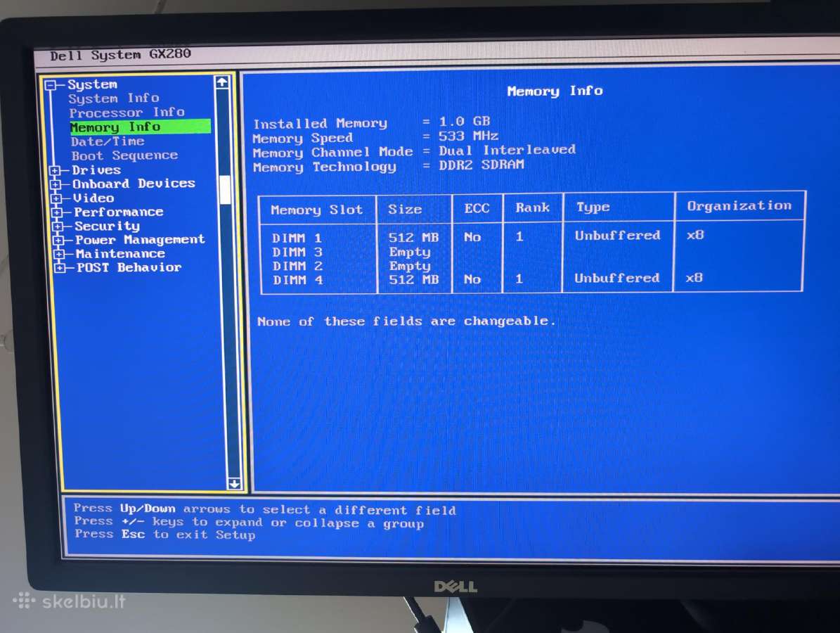
Task: Open the Date/Time setting
Action: coord(108,141)
